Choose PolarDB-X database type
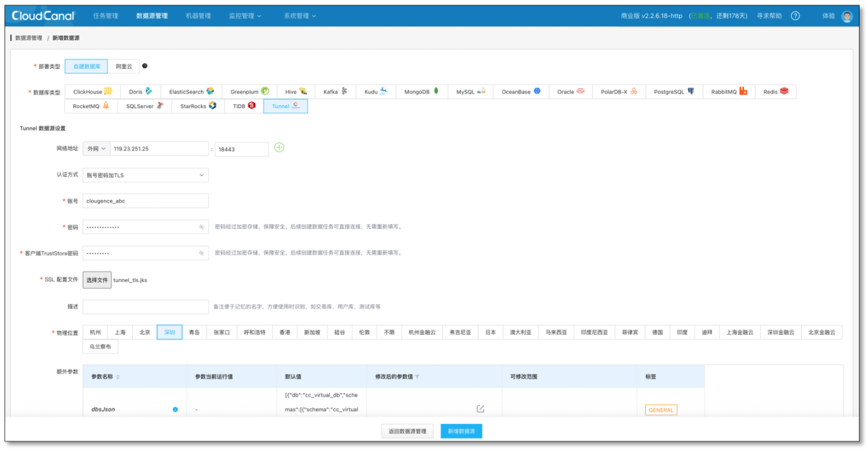Screen dimensions: 868x451 (619, 91)
